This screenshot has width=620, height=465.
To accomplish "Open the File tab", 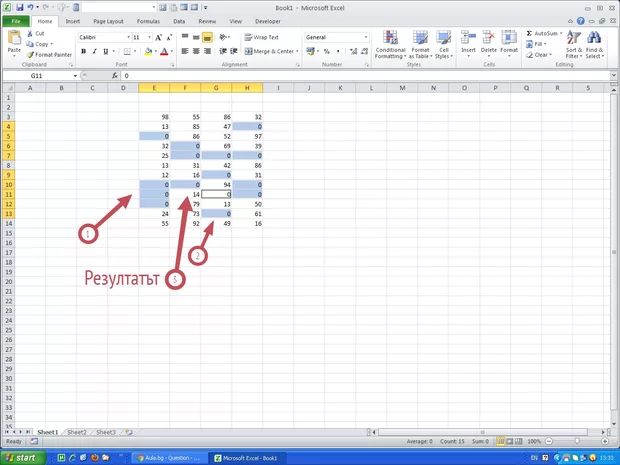I will click(x=16, y=21).
